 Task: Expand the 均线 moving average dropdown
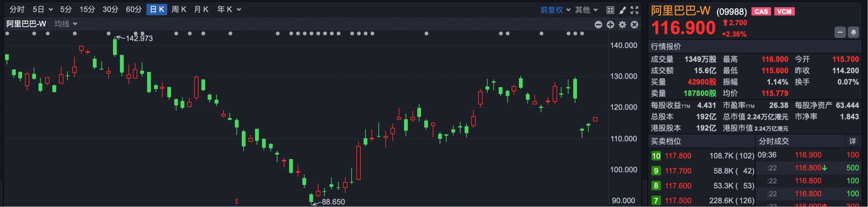click(x=66, y=24)
